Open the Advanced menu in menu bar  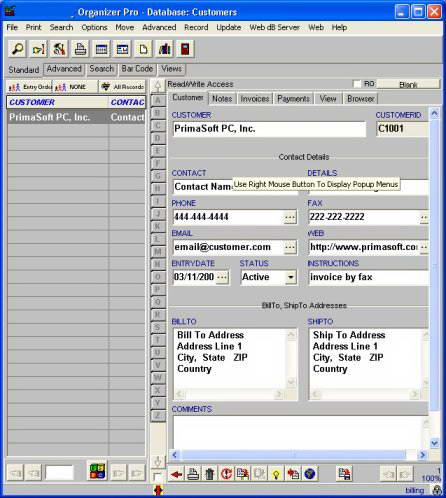(x=159, y=27)
